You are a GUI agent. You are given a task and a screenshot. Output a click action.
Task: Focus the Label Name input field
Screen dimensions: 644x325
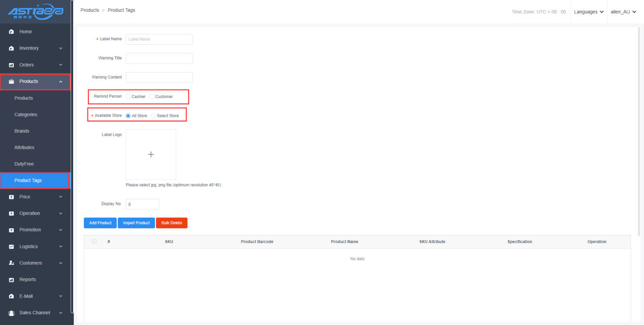click(159, 39)
